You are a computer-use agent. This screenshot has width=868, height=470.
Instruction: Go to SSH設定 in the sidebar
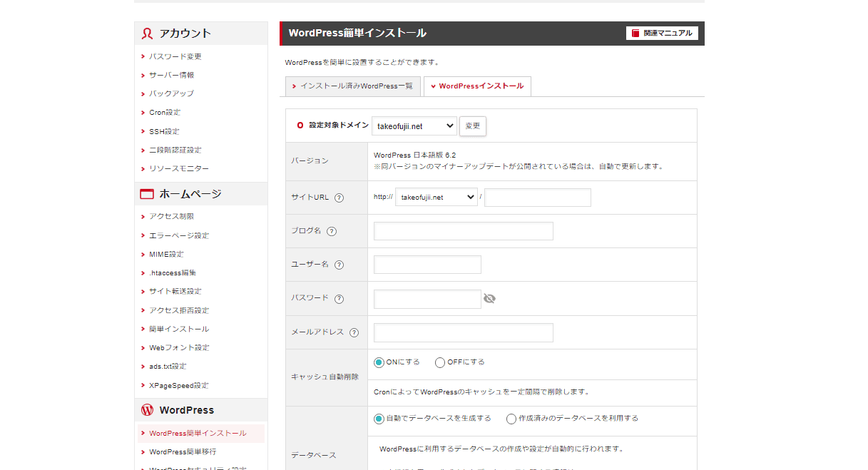click(164, 131)
